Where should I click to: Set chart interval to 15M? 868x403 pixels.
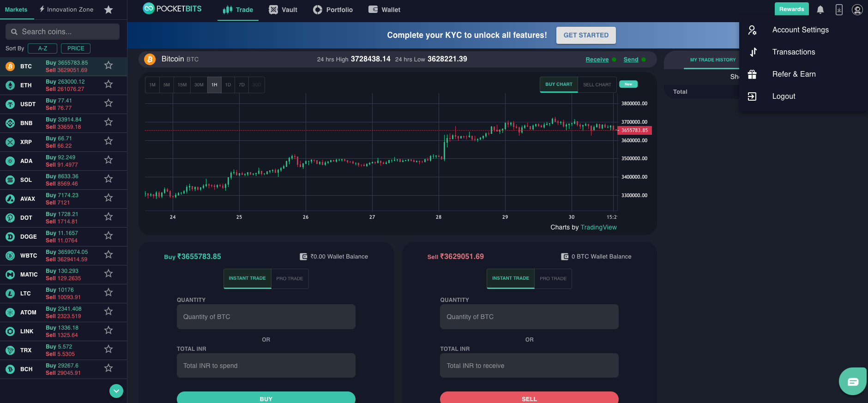(182, 85)
